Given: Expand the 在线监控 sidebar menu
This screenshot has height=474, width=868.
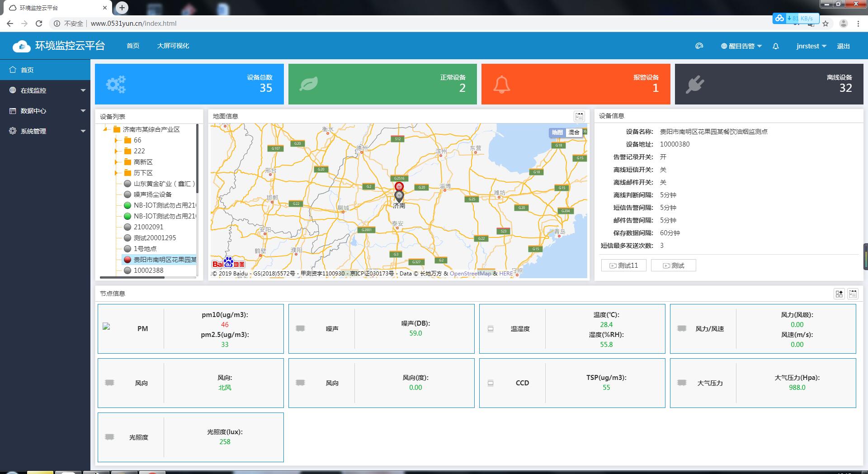Looking at the screenshot, I should click(x=45, y=90).
